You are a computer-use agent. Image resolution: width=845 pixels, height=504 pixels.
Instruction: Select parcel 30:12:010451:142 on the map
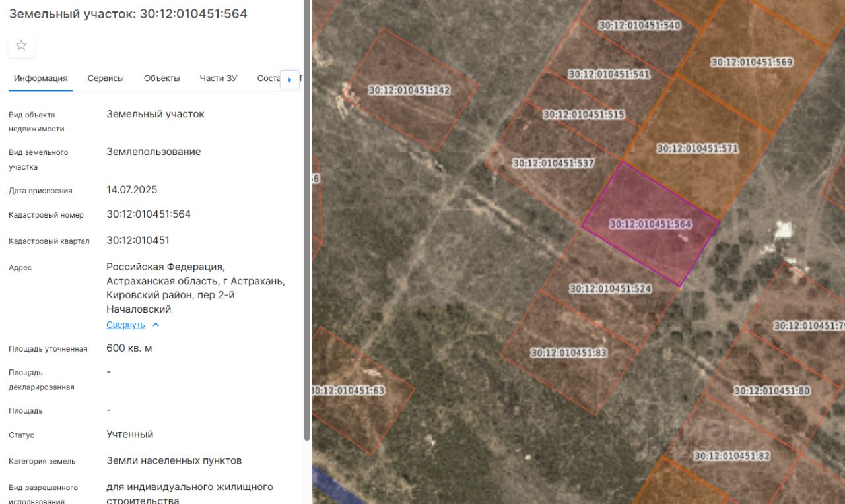pyautogui.click(x=409, y=90)
